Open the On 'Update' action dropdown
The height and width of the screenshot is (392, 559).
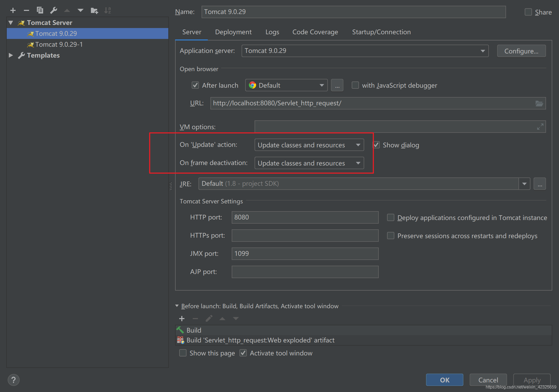309,145
